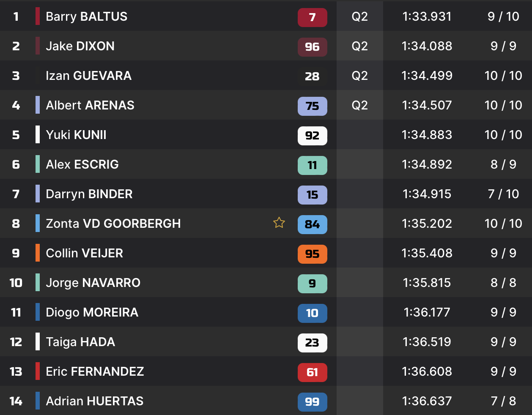Click Darryn BINDER's 7 / 10 laps value
Image resolution: width=532 pixels, height=415 pixels.
click(503, 194)
